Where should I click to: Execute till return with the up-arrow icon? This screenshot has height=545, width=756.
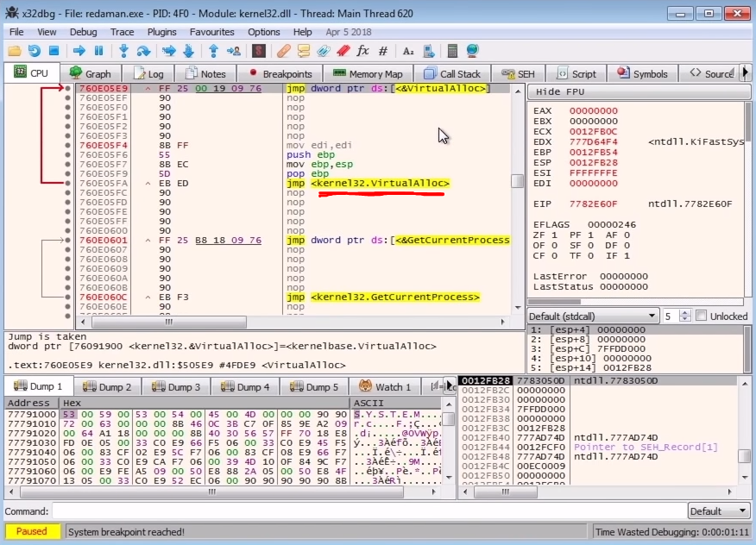[x=213, y=51]
